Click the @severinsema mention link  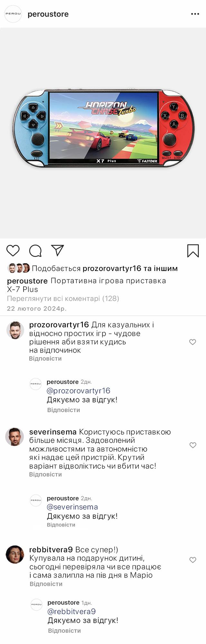pyautogui.click(x=72, y=507)
